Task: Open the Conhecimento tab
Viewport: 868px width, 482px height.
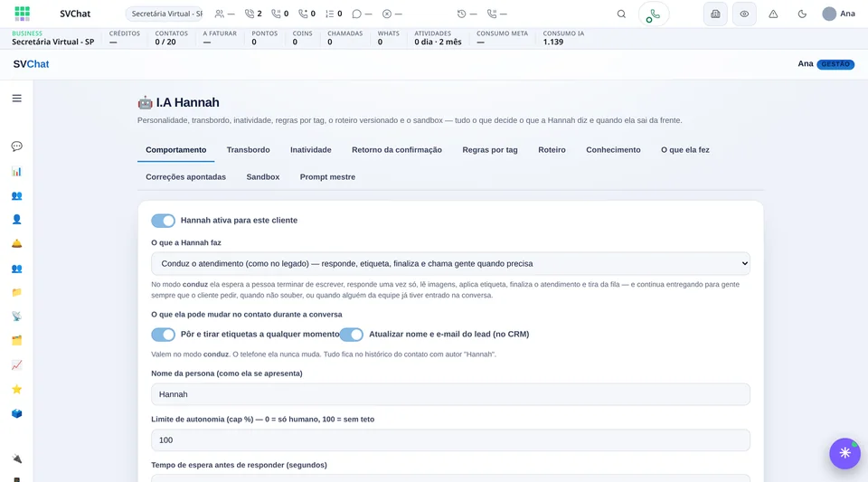Action: [613, 150]
